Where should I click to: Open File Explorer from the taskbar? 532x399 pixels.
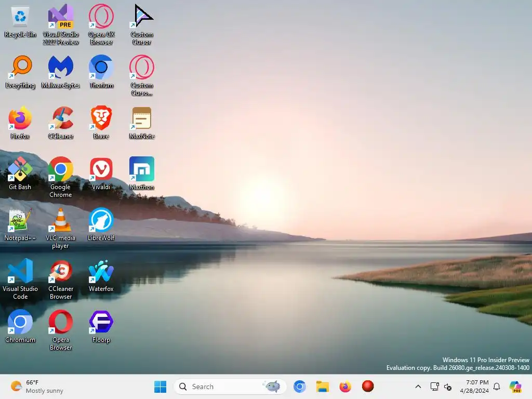[x=322, y=387]
